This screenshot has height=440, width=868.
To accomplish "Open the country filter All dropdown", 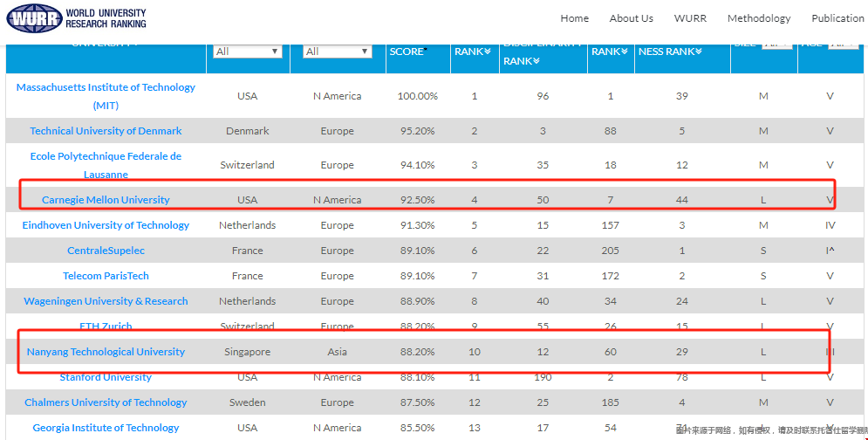I will click(248, 52).
